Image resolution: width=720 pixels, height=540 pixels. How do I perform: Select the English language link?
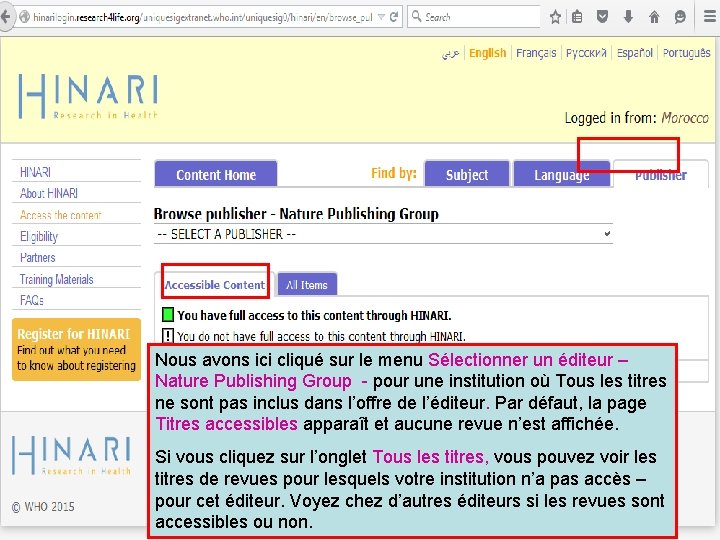[487, 53]
